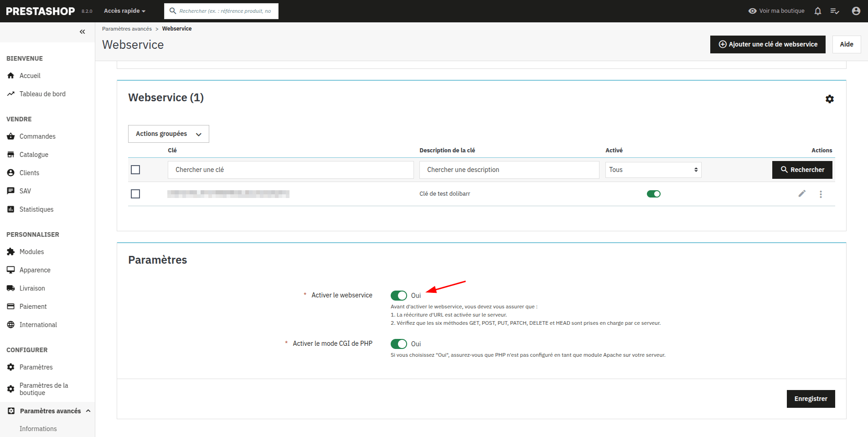Edit the dolibarr key with pencil icon
This screenshot has height=437, width=868.
pyautogui.click(x=801, y=194)
